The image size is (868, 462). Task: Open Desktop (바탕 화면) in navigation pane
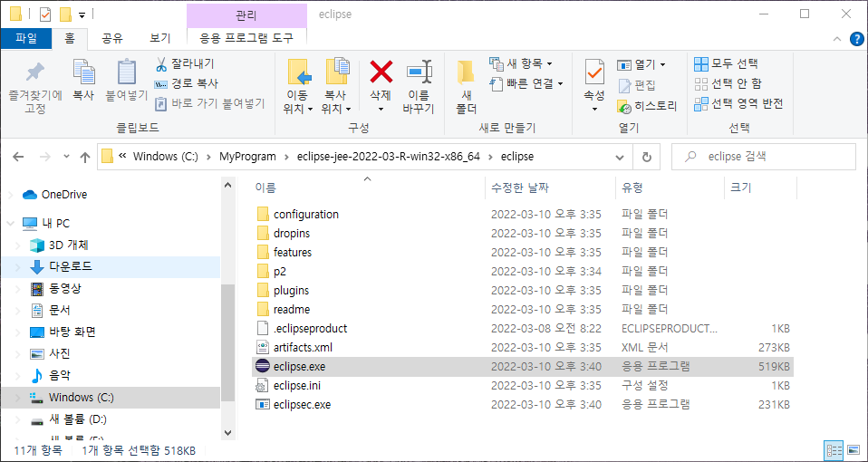point(63,332)
